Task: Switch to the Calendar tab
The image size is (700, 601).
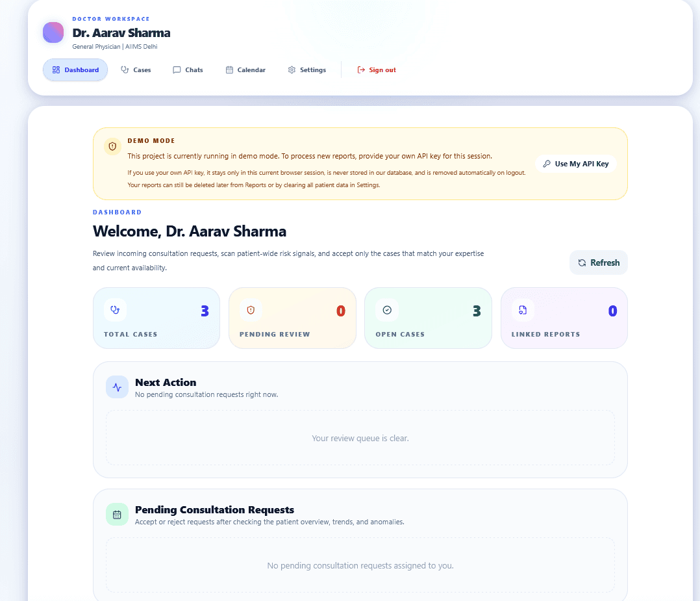Action: pyautogui.click(x=245, y=70)
